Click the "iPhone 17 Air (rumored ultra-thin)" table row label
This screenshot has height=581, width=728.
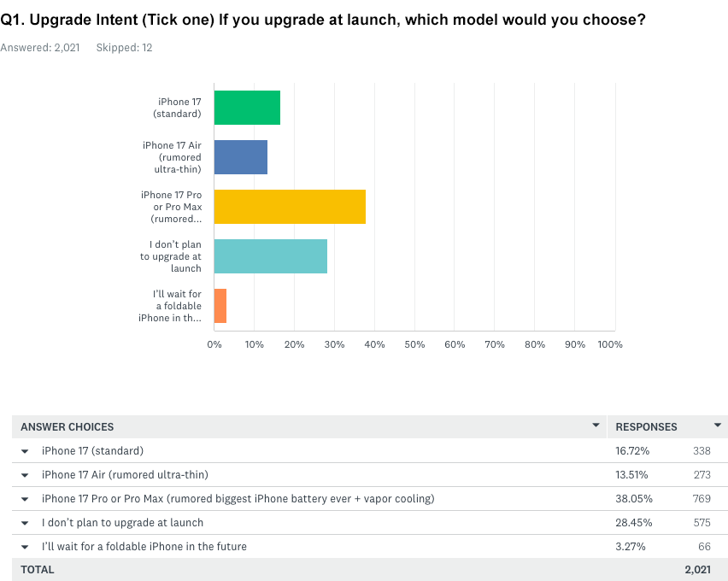125,475
